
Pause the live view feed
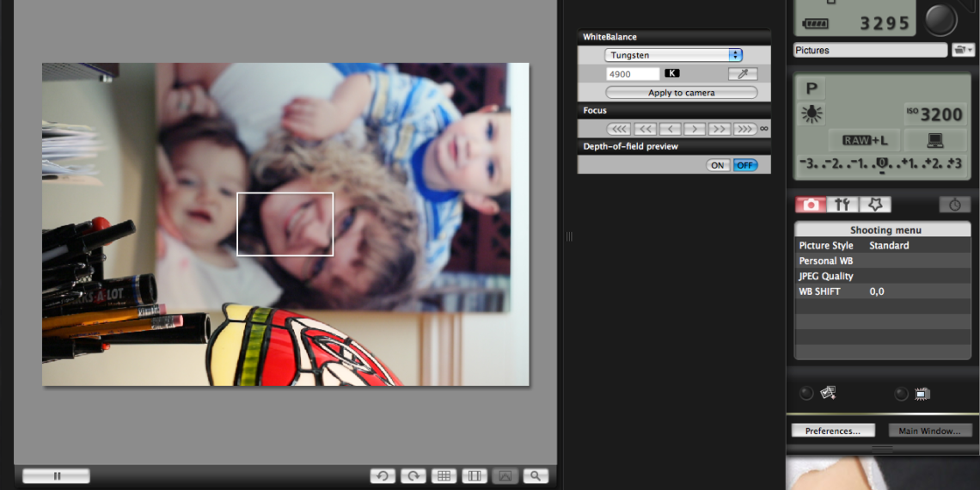[x=56, y=476]
